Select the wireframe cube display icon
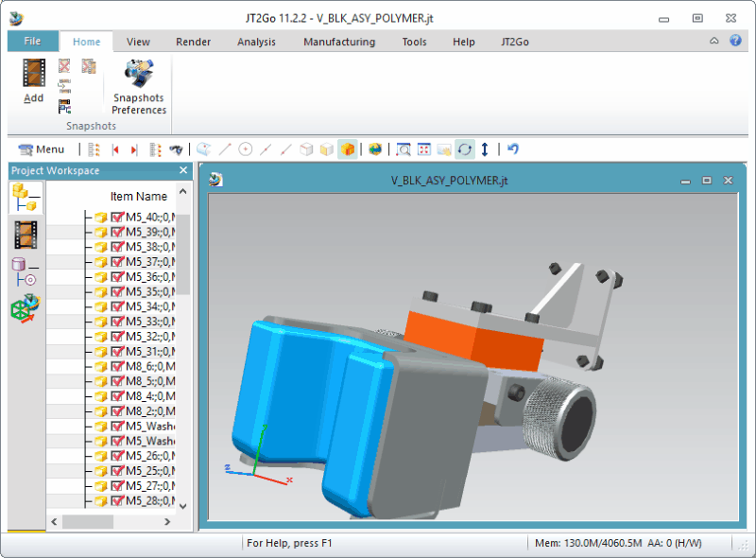The image size is (756, 558). pyautogui.click(x=306, y=149)
